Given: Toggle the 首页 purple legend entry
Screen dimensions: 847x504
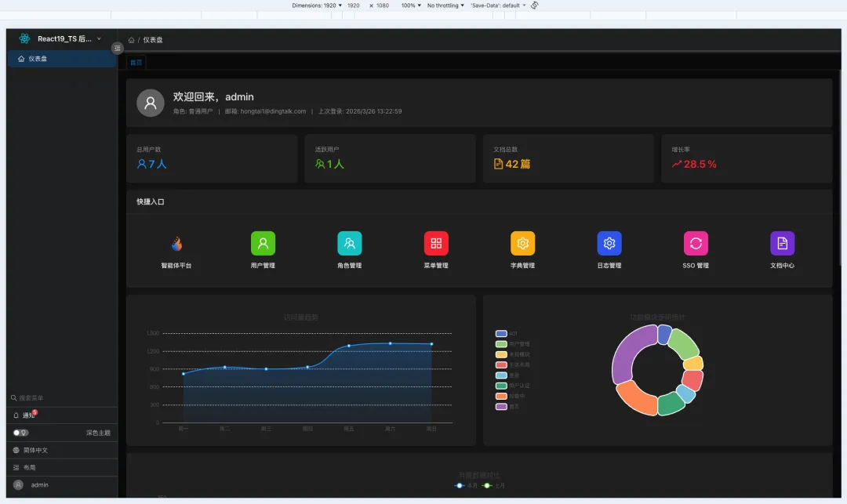Looking at the screenshot, I should click(507, 406).
